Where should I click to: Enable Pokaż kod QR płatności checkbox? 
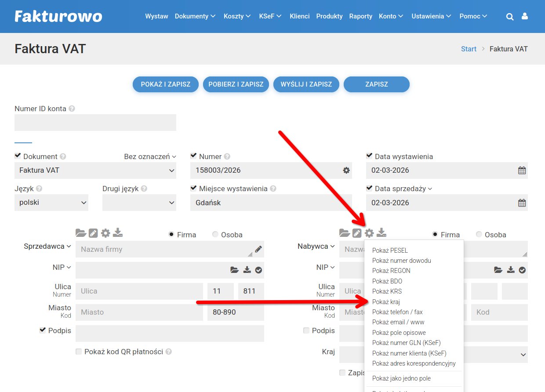[x=79, y=352]
